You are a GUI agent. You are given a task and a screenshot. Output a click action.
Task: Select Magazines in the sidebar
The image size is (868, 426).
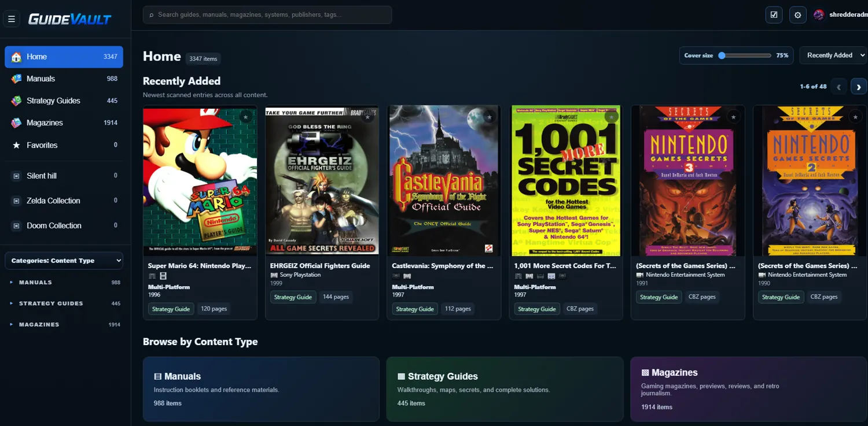tap(64, 123)
